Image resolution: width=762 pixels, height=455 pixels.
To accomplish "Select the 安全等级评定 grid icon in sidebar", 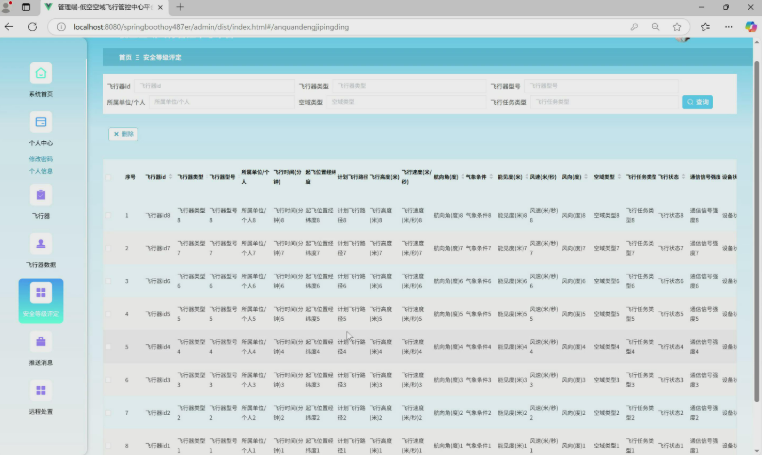I will (x=41, y=293).
